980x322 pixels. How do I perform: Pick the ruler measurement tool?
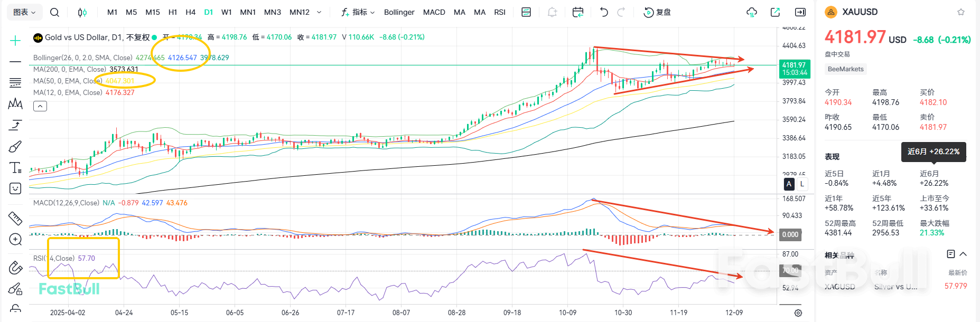(15, 218)
